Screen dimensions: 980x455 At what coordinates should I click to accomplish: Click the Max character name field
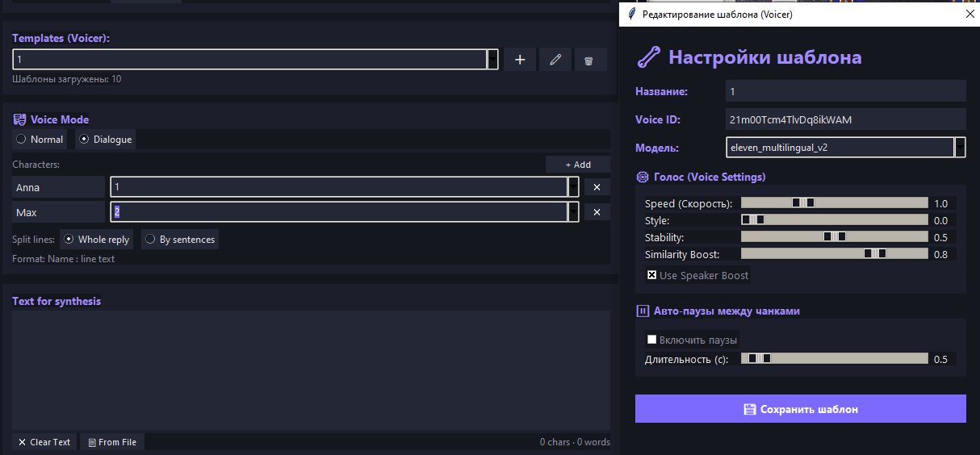point(58,212)
